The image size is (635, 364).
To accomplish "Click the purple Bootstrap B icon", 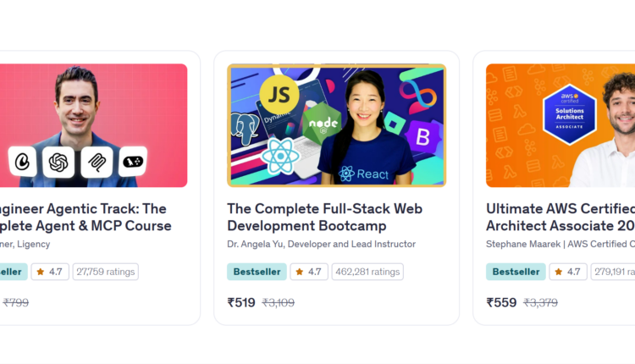I will 422,137.
